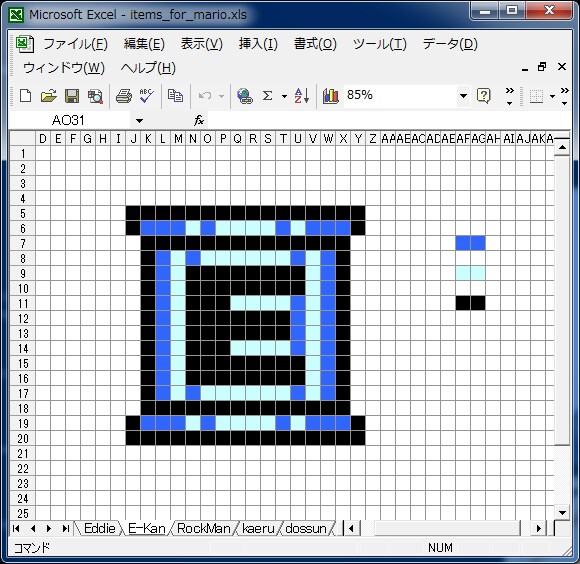Image resolution: width=580 pixels, height=564 pixels.
Task: Open the file search icon
Action: (x=95, y=96)
